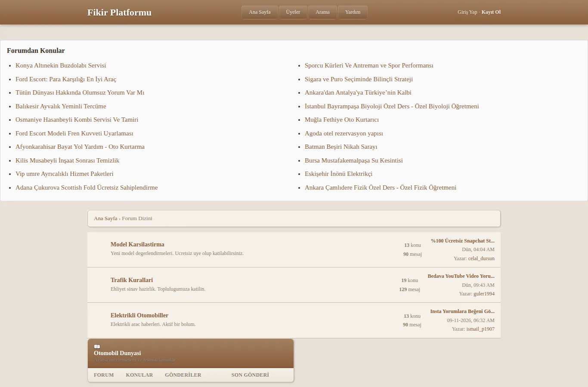The height and width of the screenshot is (387, 588).
Task: Open topic Muğla Fethiye Oto Kurtarıcı
Action: 342,120
